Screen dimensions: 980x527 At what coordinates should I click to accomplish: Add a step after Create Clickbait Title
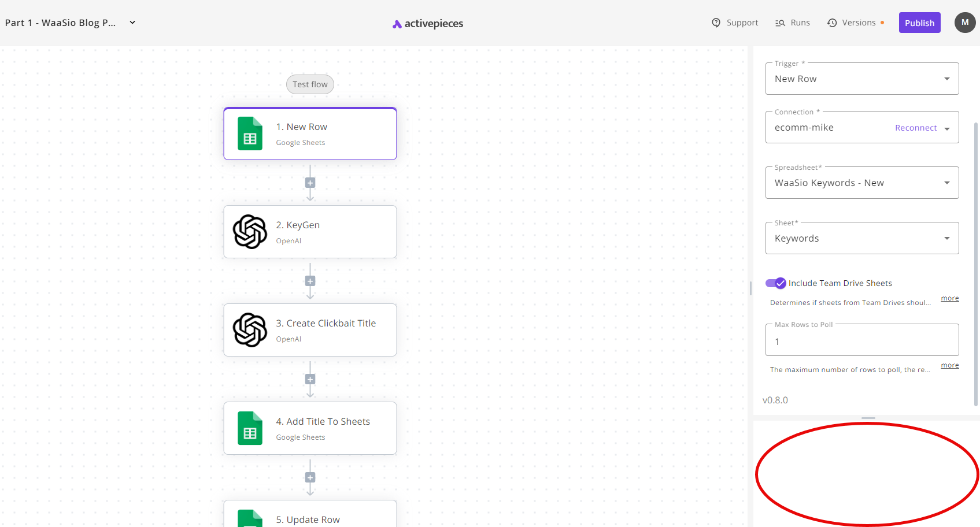pos(310,379)
